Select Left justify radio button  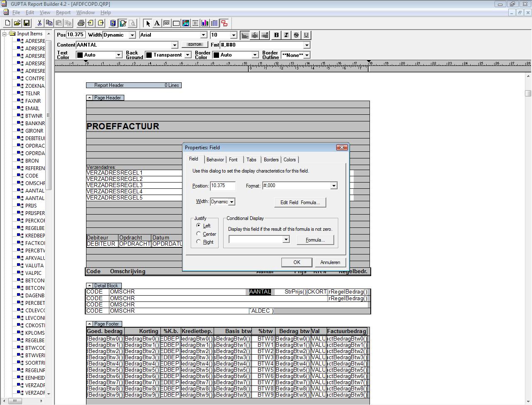click(199, 225)
